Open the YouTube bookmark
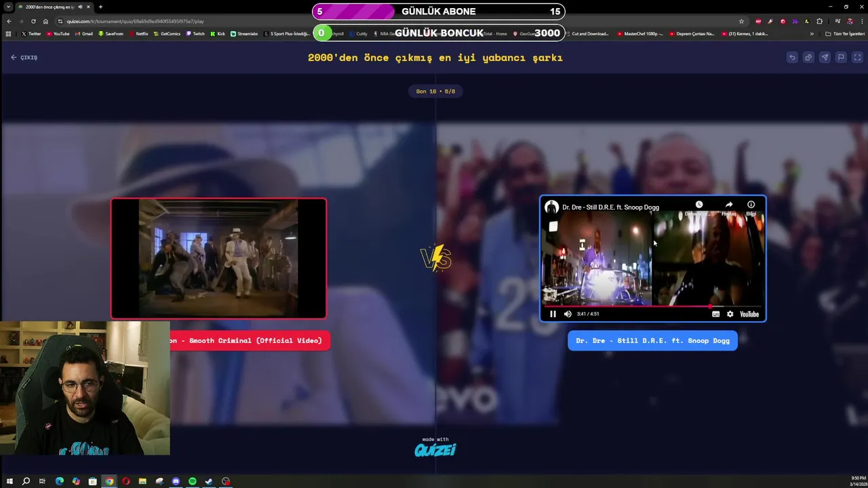Screen dimensions: 868x488 58,34
